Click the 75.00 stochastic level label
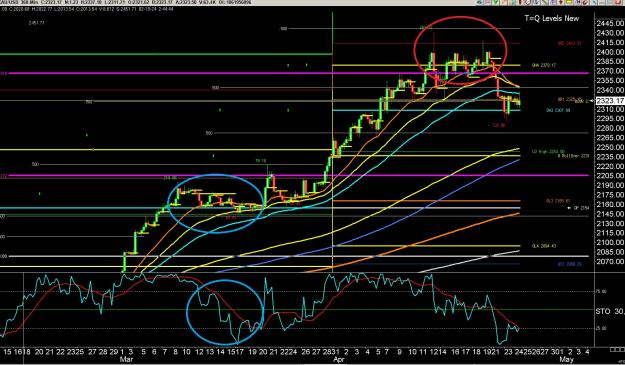Viewport: 625px width, 365px height. pos(601,292)
